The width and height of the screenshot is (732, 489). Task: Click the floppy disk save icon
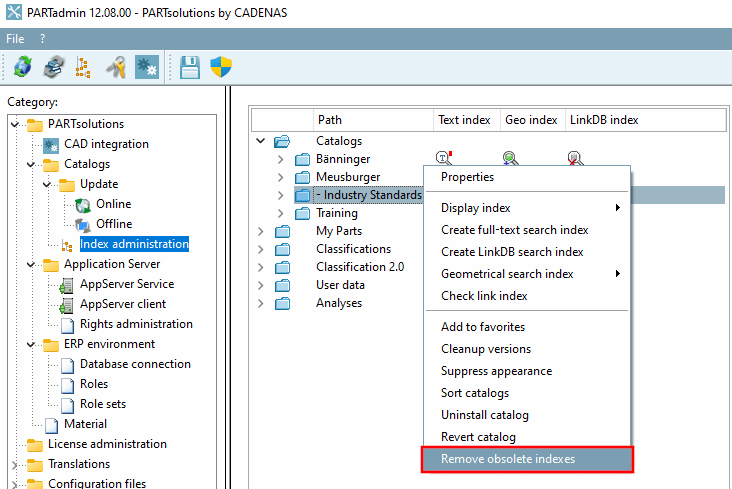coord(190,67)
